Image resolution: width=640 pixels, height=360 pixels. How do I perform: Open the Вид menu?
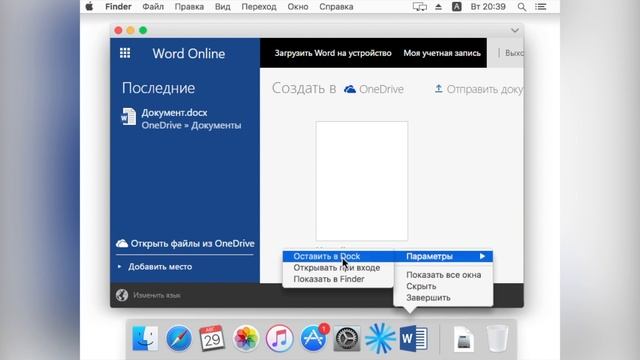(223, 7)
